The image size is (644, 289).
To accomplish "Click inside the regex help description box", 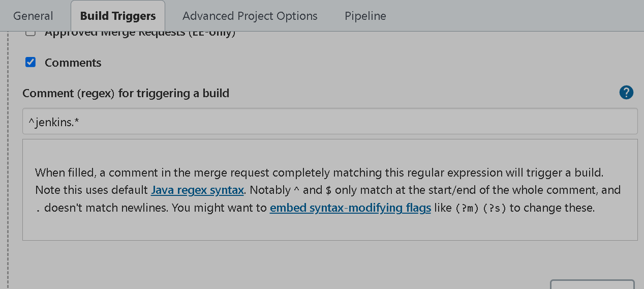I will pyautogui.click(x=330, y=189).
